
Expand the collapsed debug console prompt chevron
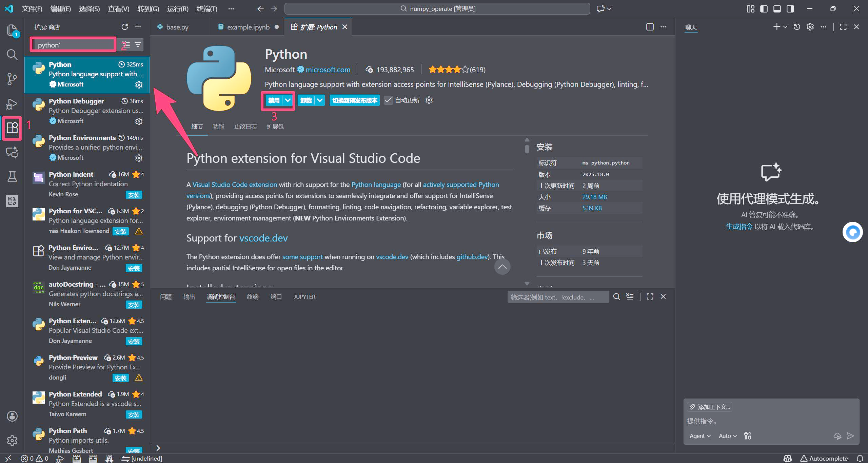(158, 448)
